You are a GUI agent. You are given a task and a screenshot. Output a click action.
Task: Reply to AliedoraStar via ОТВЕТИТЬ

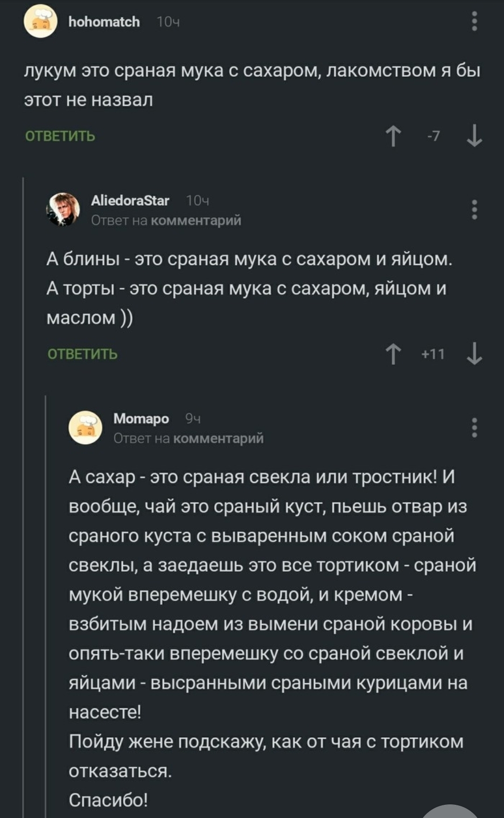pos(83,354)
